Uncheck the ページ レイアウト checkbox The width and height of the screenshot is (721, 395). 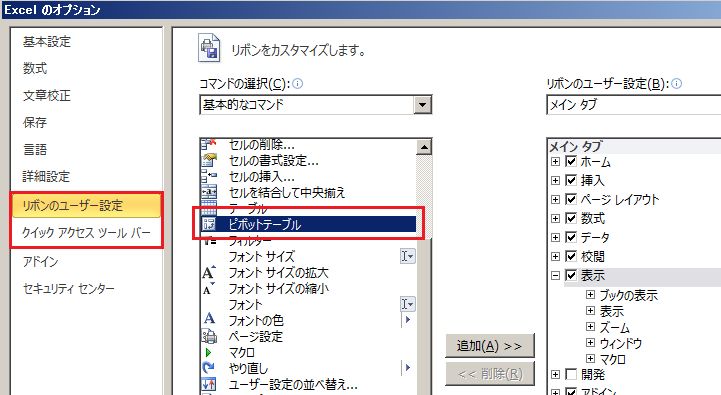571,199
